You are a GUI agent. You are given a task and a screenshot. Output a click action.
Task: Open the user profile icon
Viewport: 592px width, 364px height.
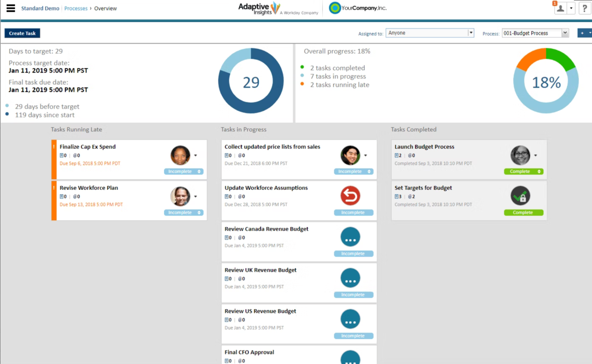pos(561,8)
